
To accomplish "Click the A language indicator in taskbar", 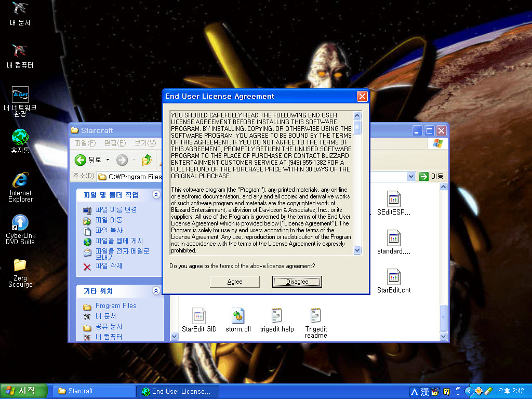I will pyautogui.click(x=414, y=392).
